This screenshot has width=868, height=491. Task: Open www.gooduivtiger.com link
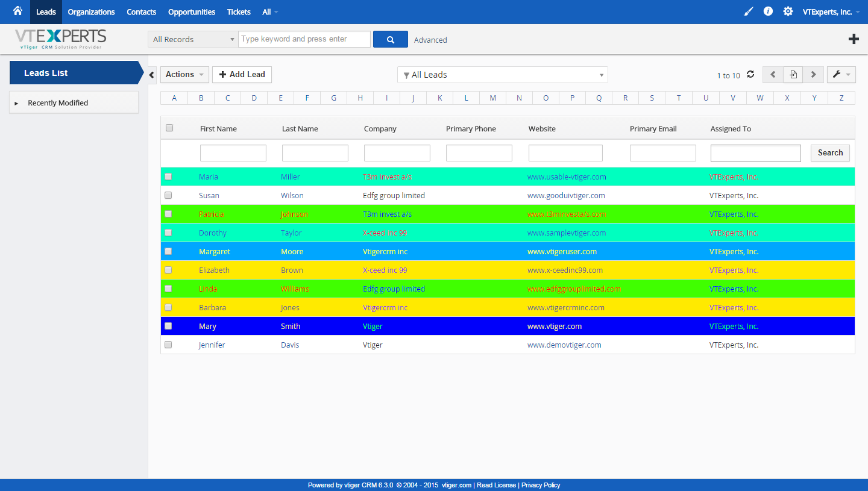[566, 195]
